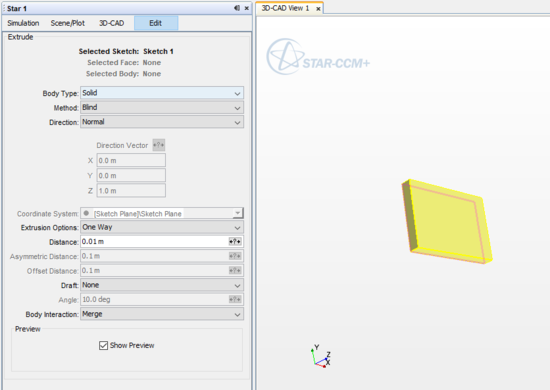Screen dimensions: 550x390
Task: Close the Star 1 panel
Action: (247, 8)
